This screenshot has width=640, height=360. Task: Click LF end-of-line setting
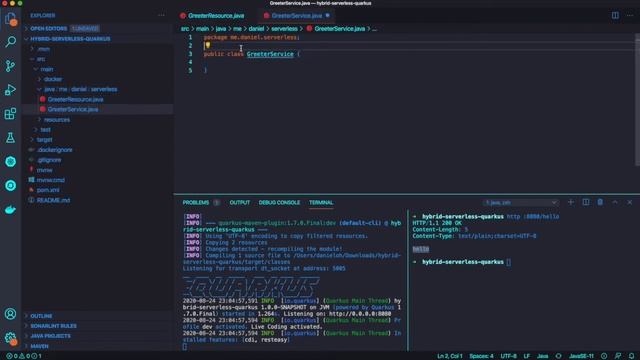click(527, 356)
